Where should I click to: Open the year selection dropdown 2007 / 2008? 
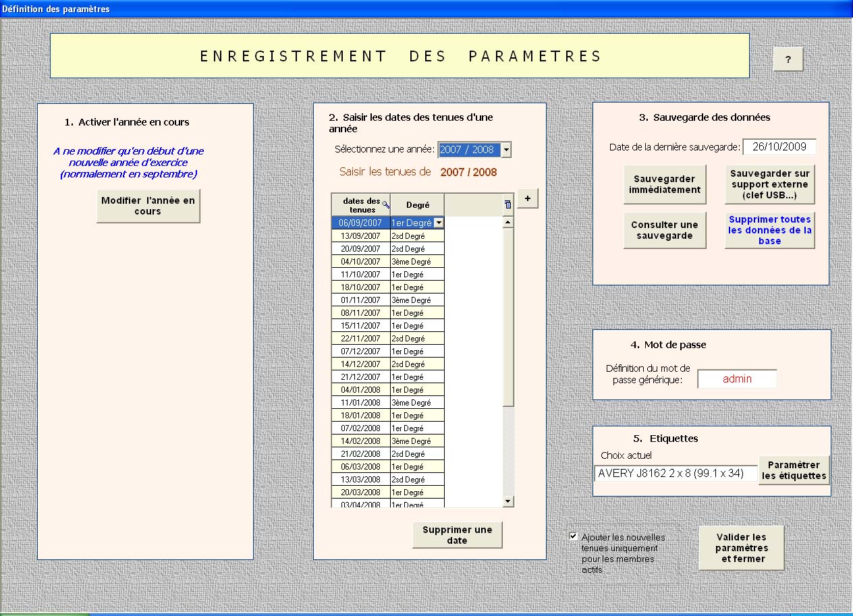tap(506, 150)
